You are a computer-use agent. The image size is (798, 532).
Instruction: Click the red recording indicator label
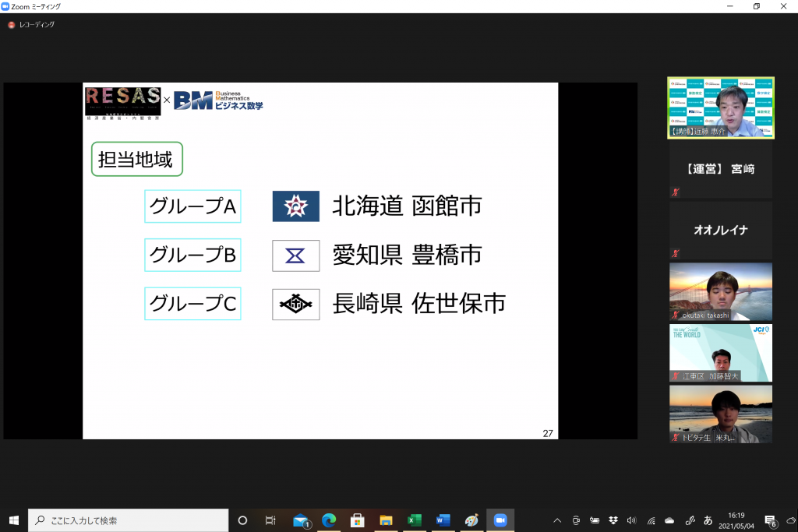point(31,25)
